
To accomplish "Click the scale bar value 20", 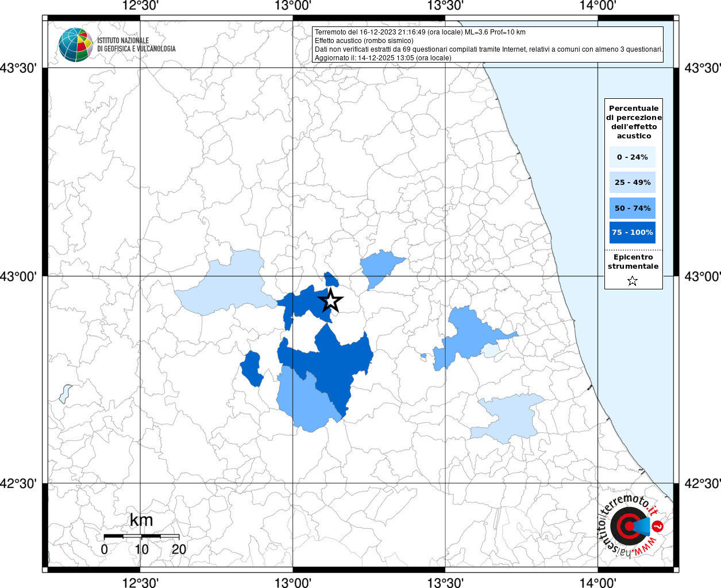I will (179, 550).
